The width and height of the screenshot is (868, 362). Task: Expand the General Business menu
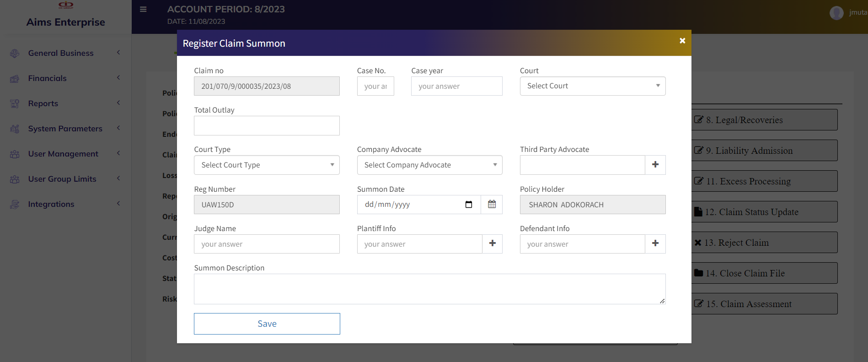click(x=118, y=53)
